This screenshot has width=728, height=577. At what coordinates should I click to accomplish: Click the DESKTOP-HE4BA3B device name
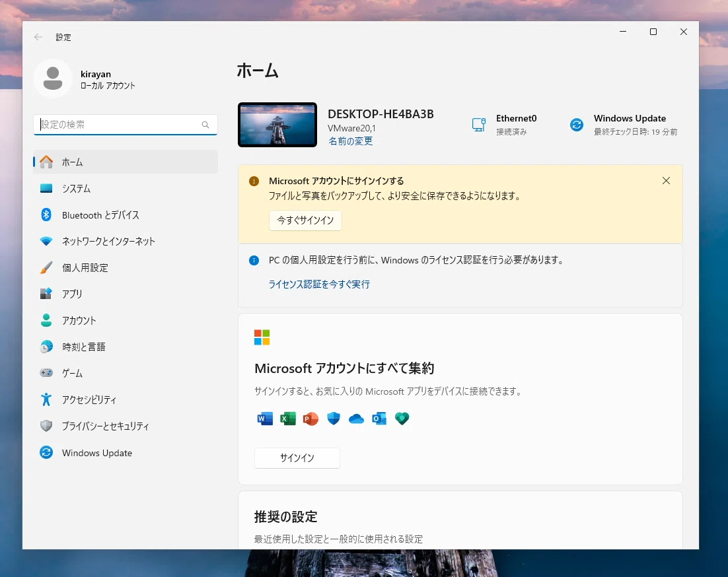click(381, 114)
